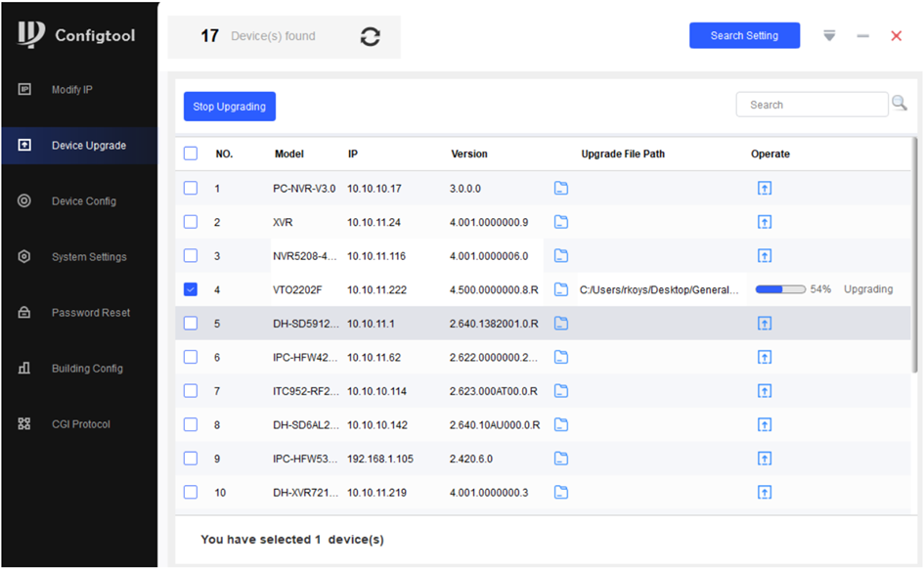Check the box for device number 6
924x570 pixels.
[191, 357]
